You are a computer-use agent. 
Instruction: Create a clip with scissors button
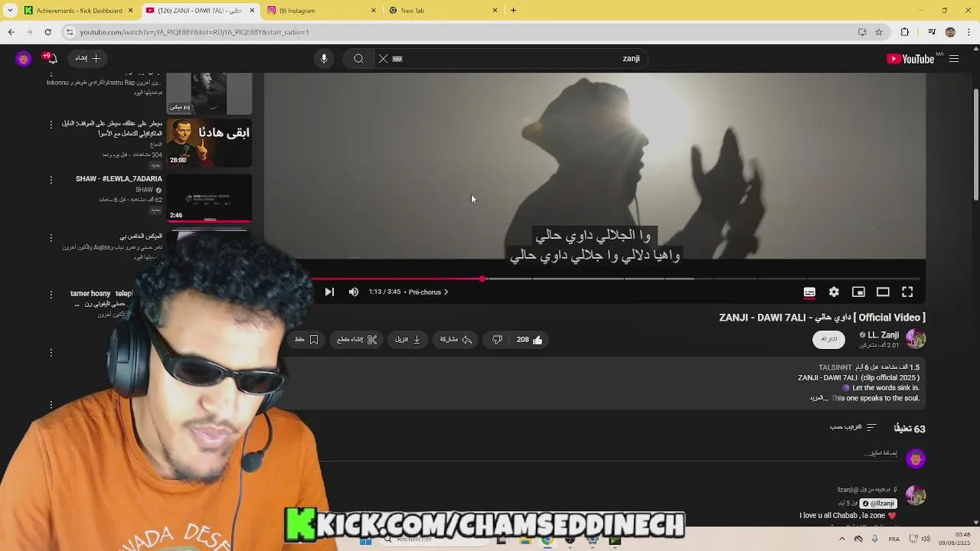pos(357,340)
